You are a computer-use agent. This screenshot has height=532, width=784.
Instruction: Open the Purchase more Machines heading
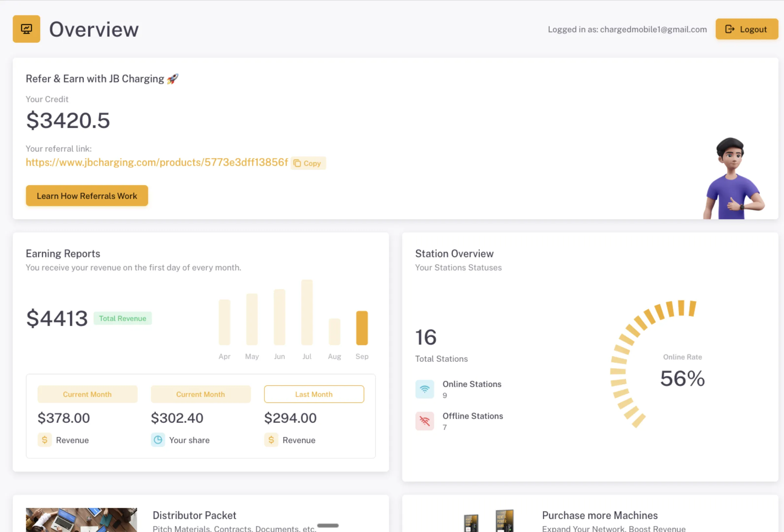pyautogui.click(x=600, y=515)
